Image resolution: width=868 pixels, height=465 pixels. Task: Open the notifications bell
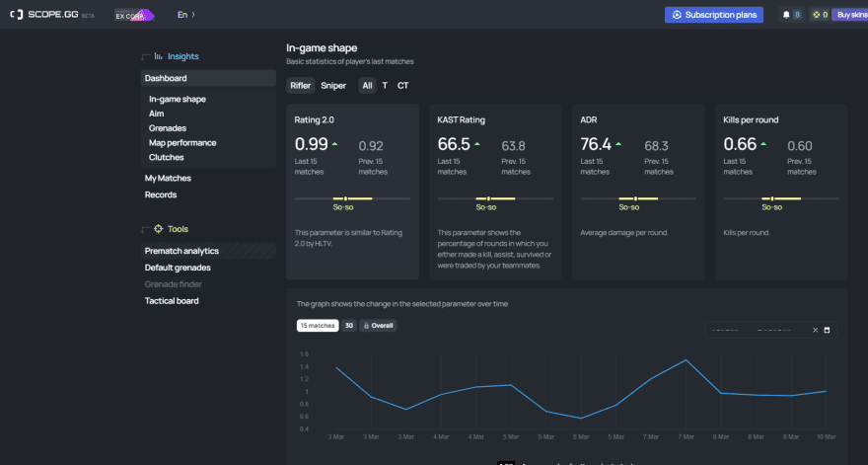click(786, 15)
